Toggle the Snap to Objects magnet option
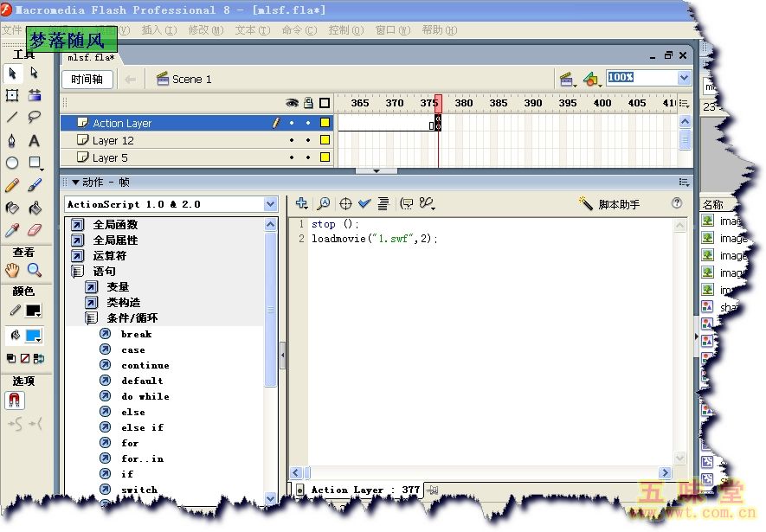The width and height of the screenshot is (766, 532). click(15, 401)
